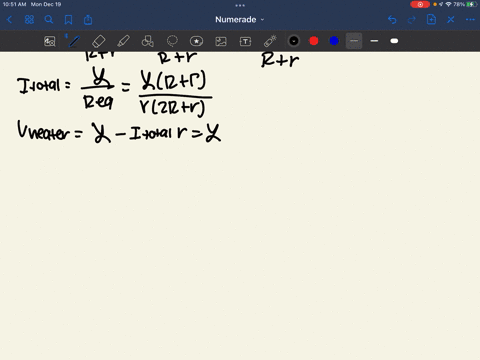The height and width of the screenshot is (360, 480).
Task: Select the thin stroke width
Action: (354, 41)
